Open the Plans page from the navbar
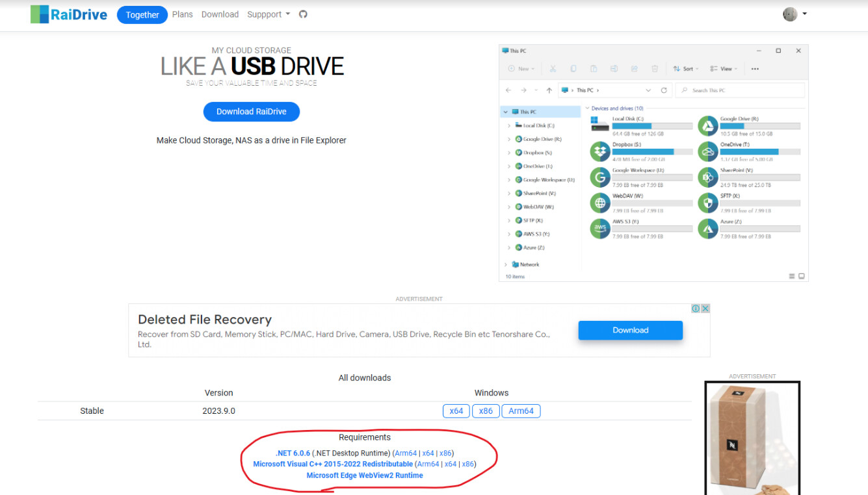This screenshot has width=868, height=495. 183,14
